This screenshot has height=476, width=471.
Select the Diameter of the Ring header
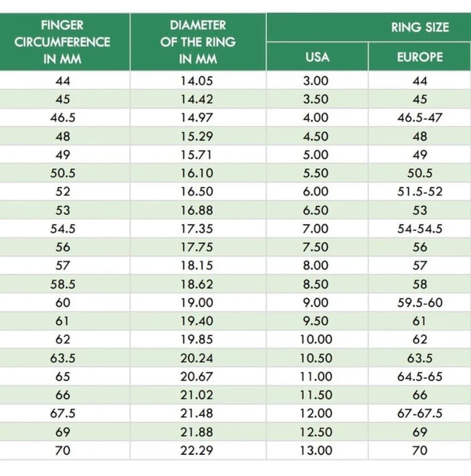[197, 42]
